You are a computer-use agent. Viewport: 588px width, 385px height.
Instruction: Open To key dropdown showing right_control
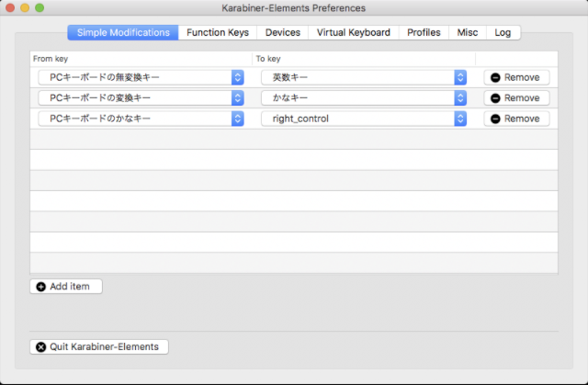(x=364, y=119)
